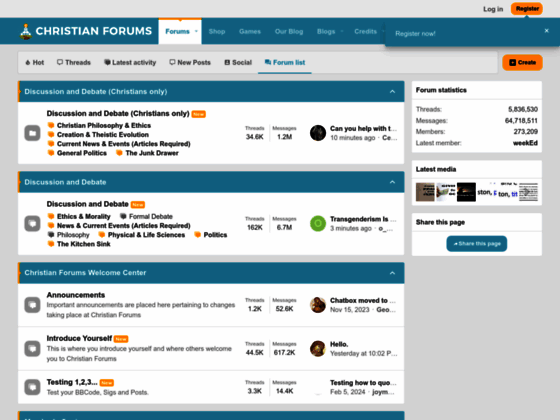The height and width of the screenshot is (420, 560).
Task: Open the Forums dropdown arrow
Action: click(x=196, y=31)
